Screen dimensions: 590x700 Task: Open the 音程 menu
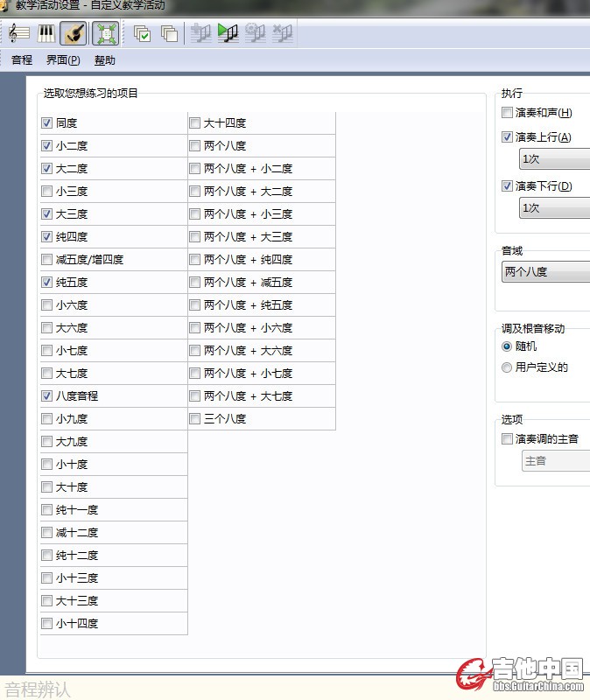[22, 60]
